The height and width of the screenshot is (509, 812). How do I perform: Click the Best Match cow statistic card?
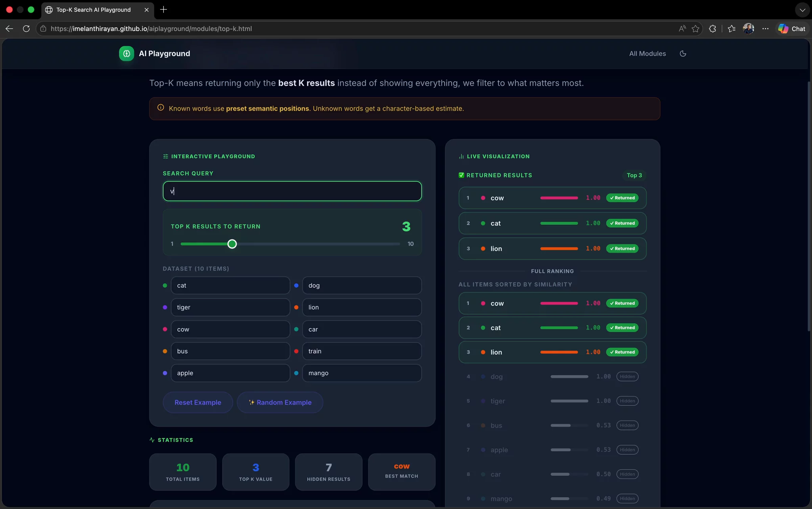click(x=402, y=472)
